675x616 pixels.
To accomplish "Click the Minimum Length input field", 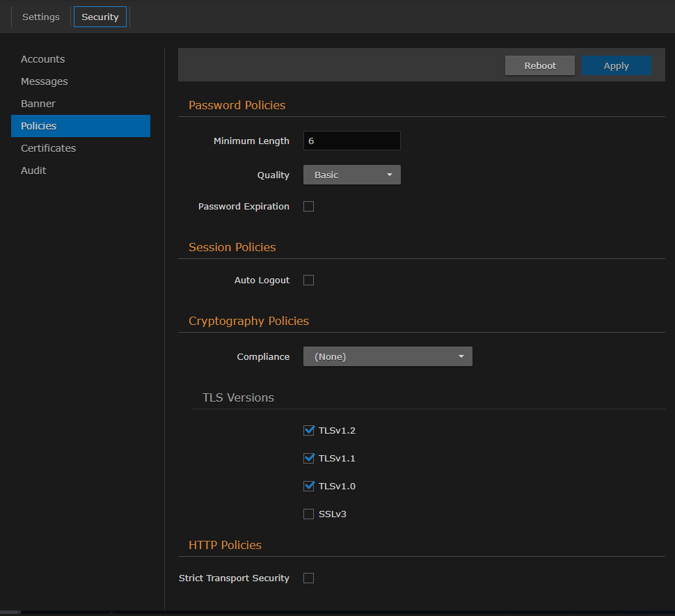I will 351,141.
